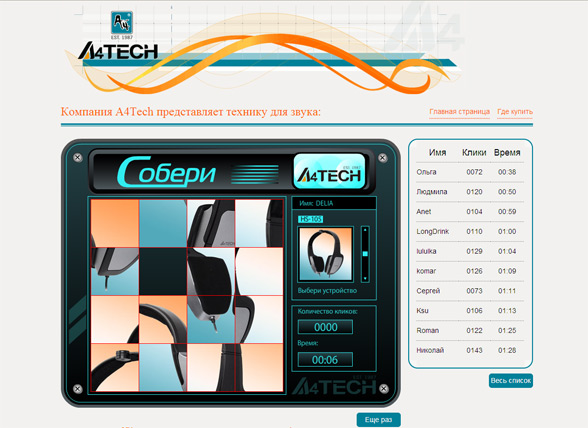Click the Время column header in leaderboard
Image resolution: width=588 pixels, height=428 pixels.
pos(507,153)
